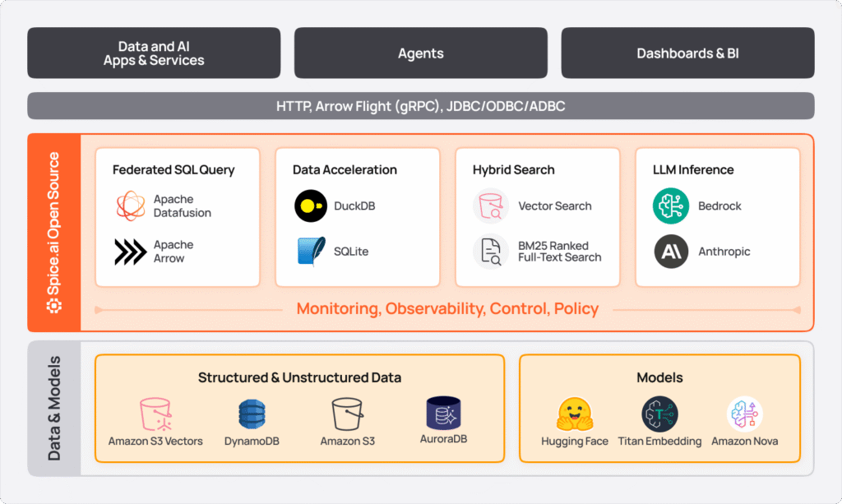Click the Titan Embedding icon

659,414
